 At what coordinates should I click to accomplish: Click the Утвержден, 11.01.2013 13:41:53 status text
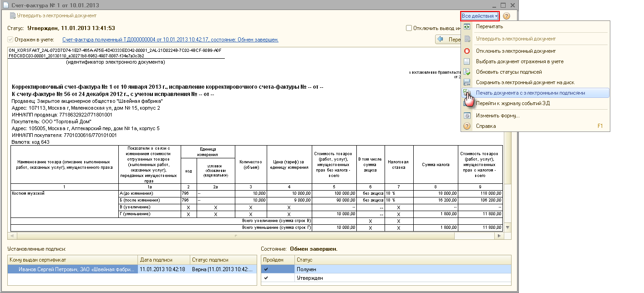coord(71,28)
